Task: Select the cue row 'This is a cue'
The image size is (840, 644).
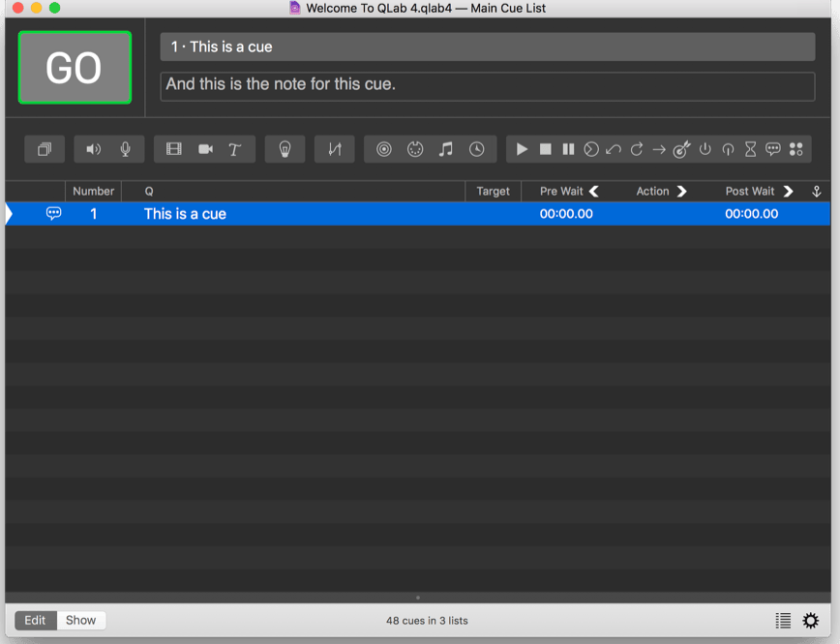Action: pyautogui.click(x=418, y=214)
